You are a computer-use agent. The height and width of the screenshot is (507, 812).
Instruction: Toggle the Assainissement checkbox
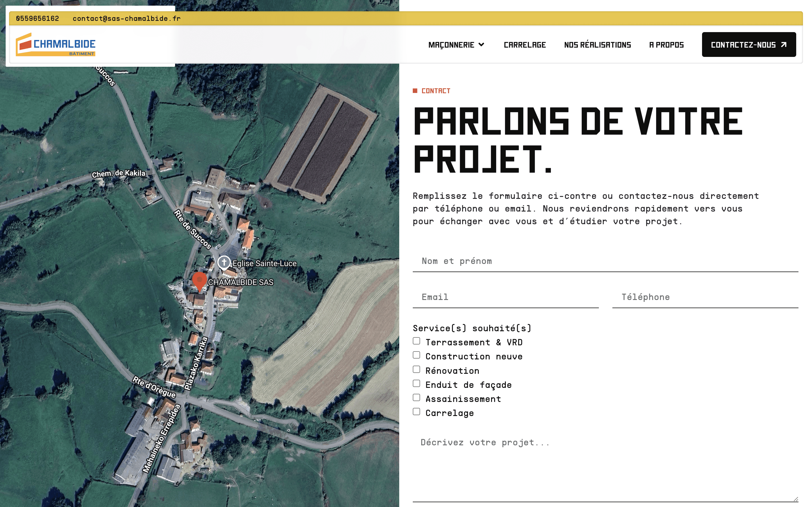[x=416, y=398]
